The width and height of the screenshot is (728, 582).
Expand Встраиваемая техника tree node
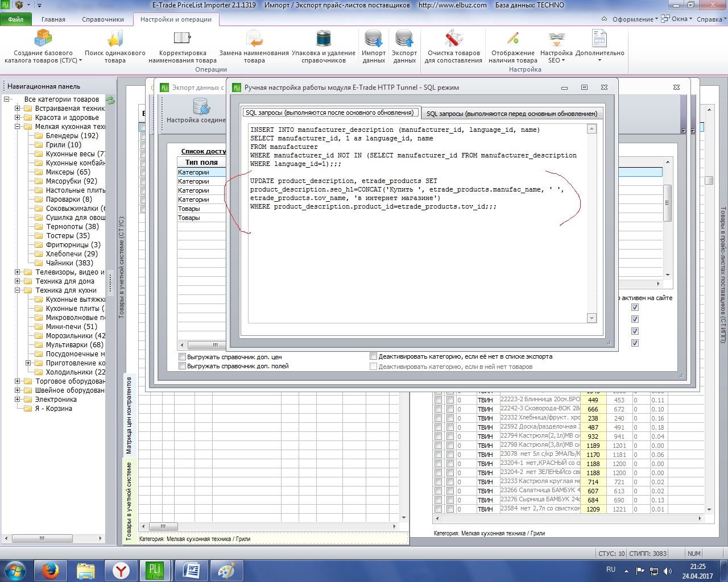point(18,109)
